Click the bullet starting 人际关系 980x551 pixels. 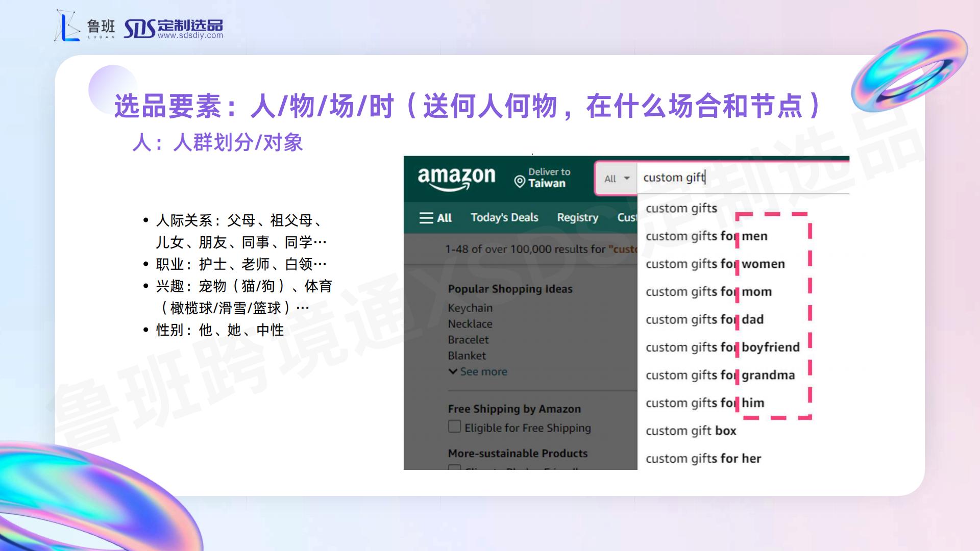click(x=241, y=231)
